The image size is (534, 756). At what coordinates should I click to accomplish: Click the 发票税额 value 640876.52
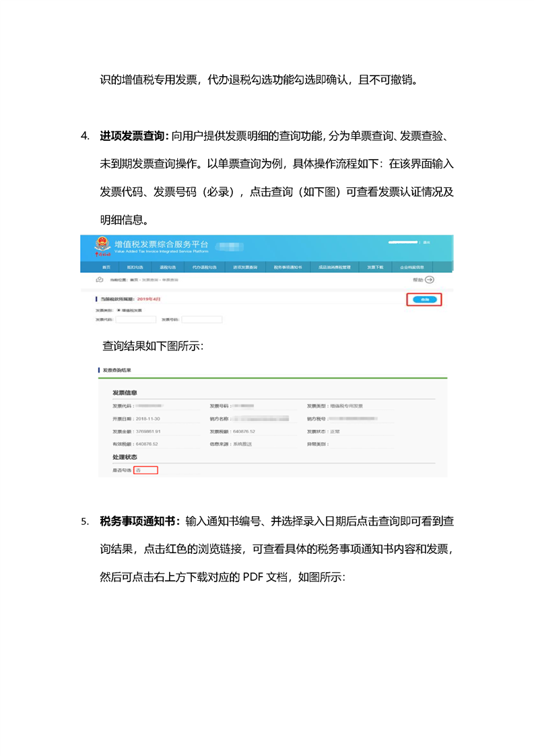(244, 431)
